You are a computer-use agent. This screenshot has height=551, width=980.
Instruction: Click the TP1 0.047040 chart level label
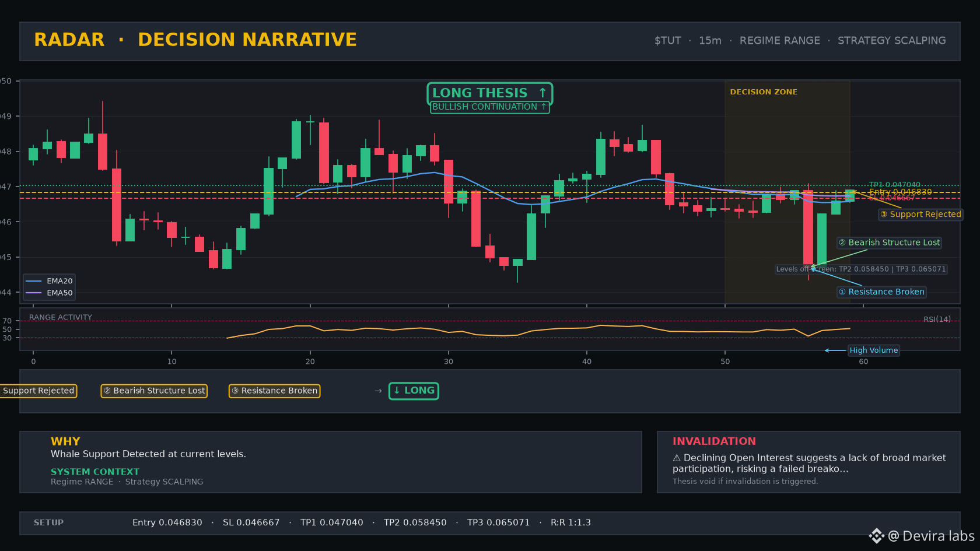tap(895, 185)
